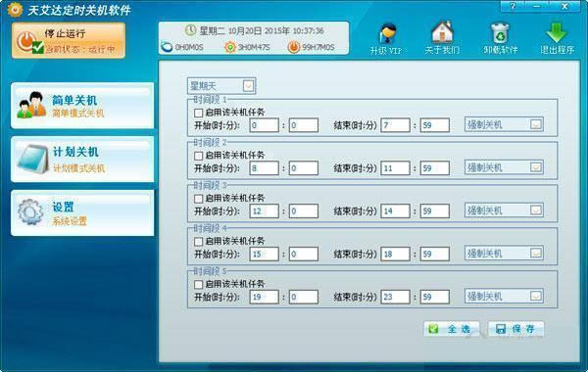
Task: Click the 全选 select-all button
Action: (452, 329)
